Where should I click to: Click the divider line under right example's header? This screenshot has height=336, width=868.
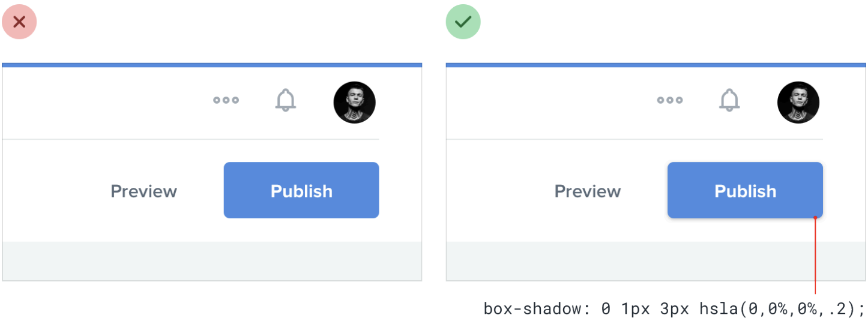pyautogui.click(x=634, y=139)
